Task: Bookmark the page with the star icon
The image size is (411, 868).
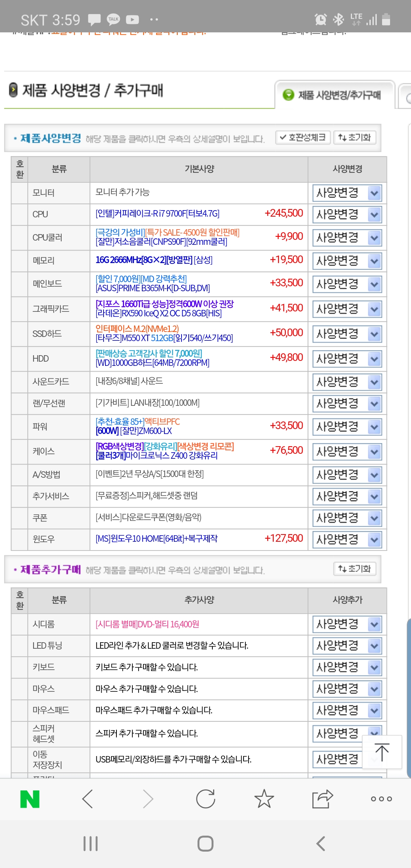Action: (264, 799)
